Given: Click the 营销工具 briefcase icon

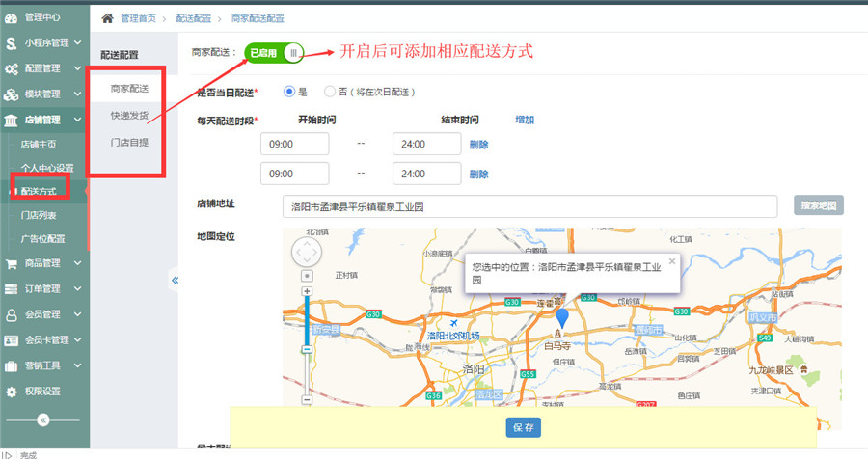Looking at the screenshot, I should (11, 366).
